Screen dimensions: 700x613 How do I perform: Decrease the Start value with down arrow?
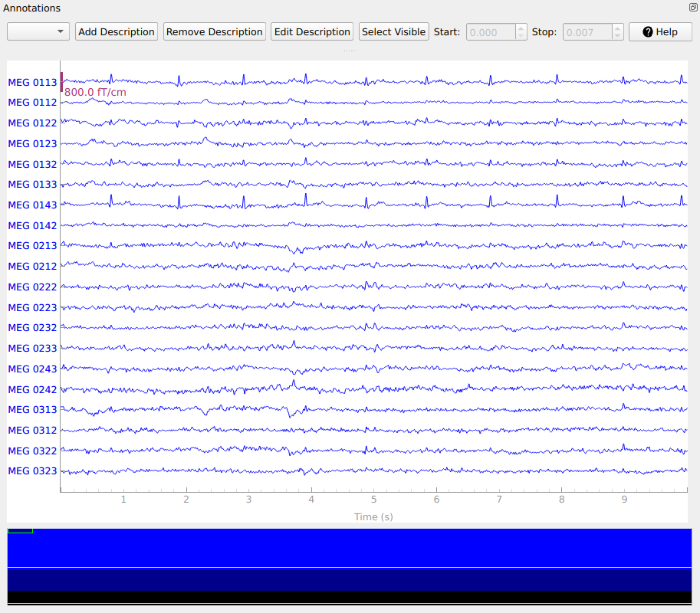click(x=521, y=36)
